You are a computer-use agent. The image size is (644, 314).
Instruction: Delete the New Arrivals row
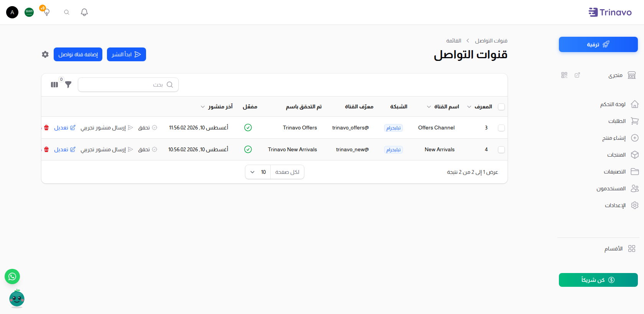46,149
